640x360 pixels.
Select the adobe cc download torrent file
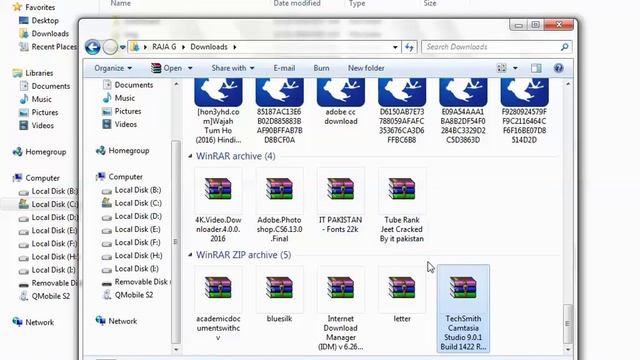(x=340, y=102)
